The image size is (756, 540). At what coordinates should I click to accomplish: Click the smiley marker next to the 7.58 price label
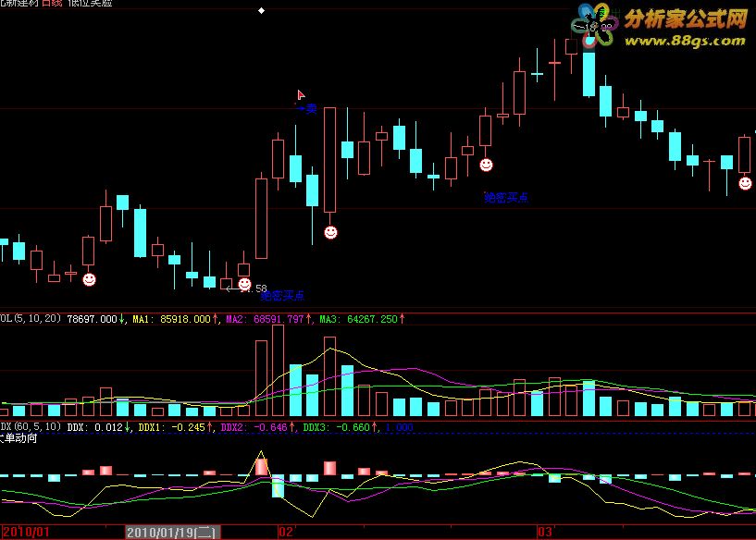[245, 284]
